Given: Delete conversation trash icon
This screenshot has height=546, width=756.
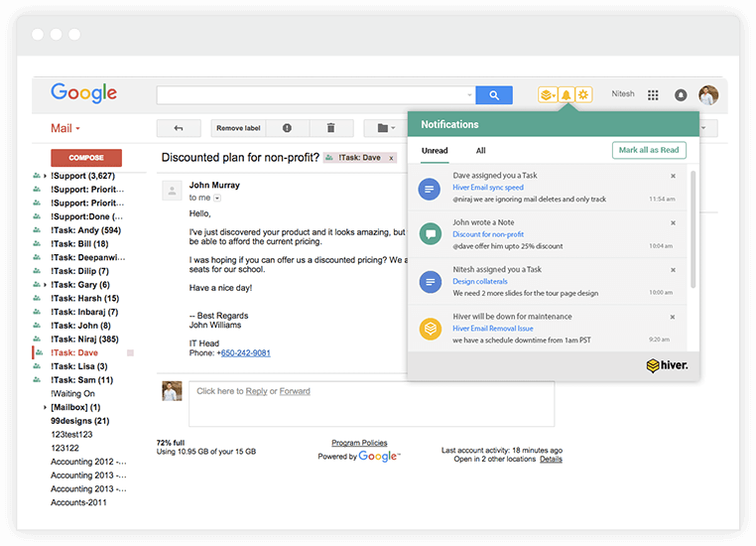Looking at the screenshot, I should (330, 128).
